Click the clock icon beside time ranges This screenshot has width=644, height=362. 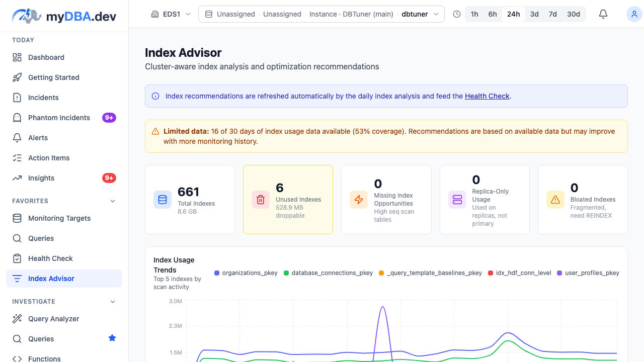point(457,14)
